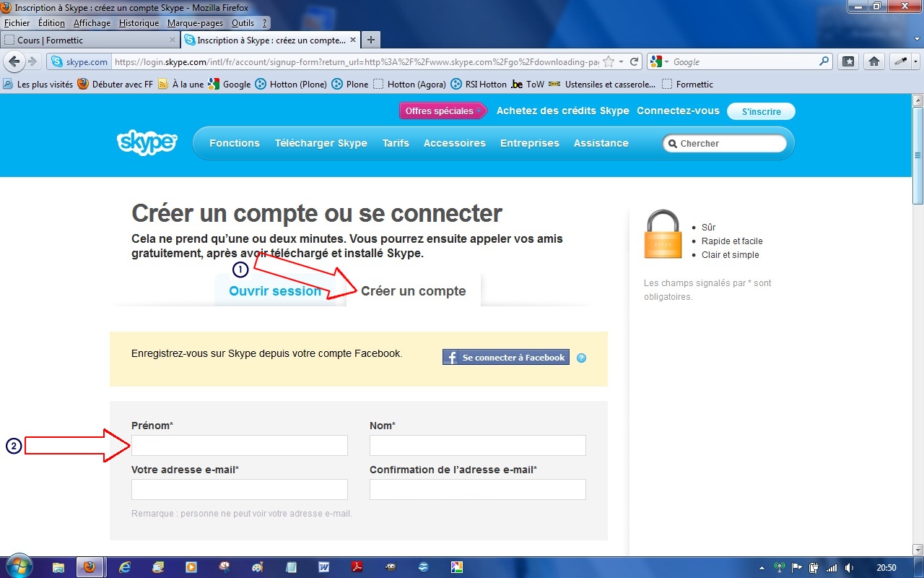Open Débuter avec FF bookmark
Image resolution: width=924 pixels, height=578 pixels.
click(x=115, y=84)
